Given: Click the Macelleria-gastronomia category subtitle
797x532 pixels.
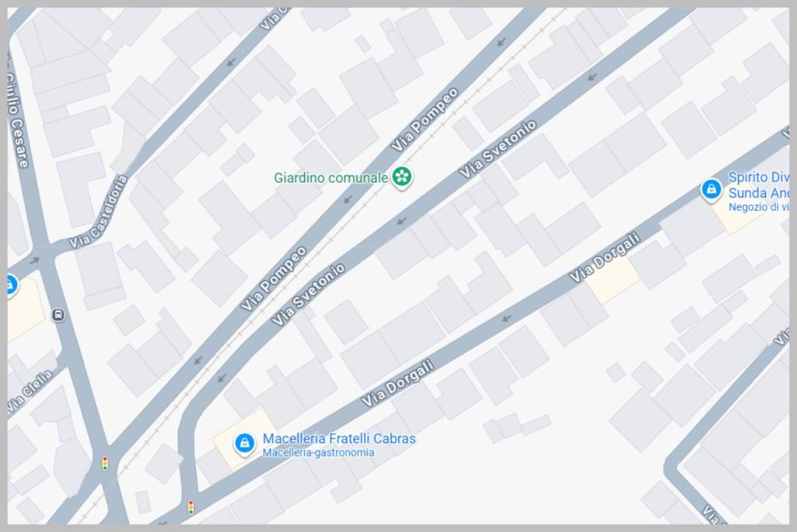Looking at the screenshot, I should [x=318, y=453].
